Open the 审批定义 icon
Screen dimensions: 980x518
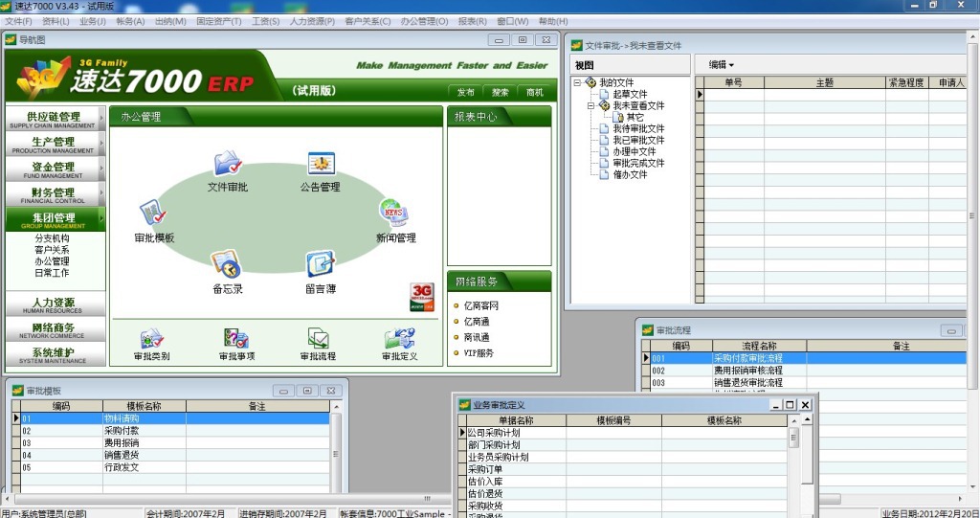(399, 339)
